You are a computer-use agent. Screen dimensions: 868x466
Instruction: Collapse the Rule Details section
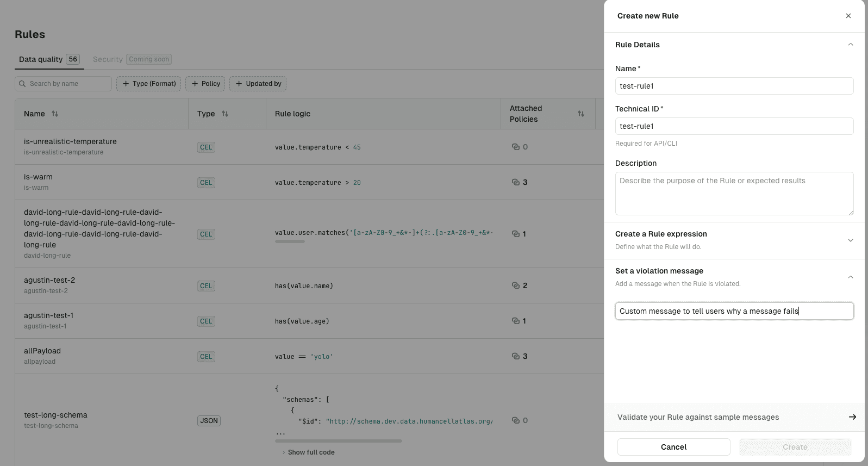(x=850, y=45)
